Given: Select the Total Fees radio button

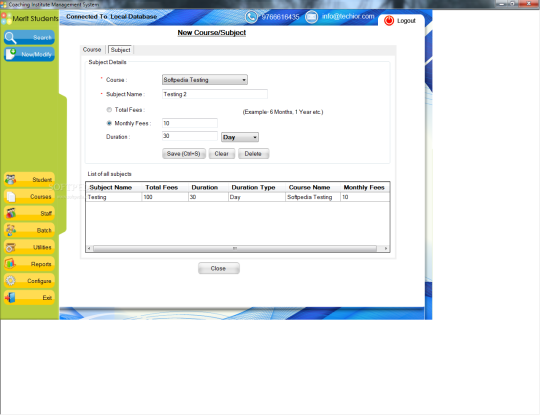Looking at the screenshot, I should coord(109,110).
